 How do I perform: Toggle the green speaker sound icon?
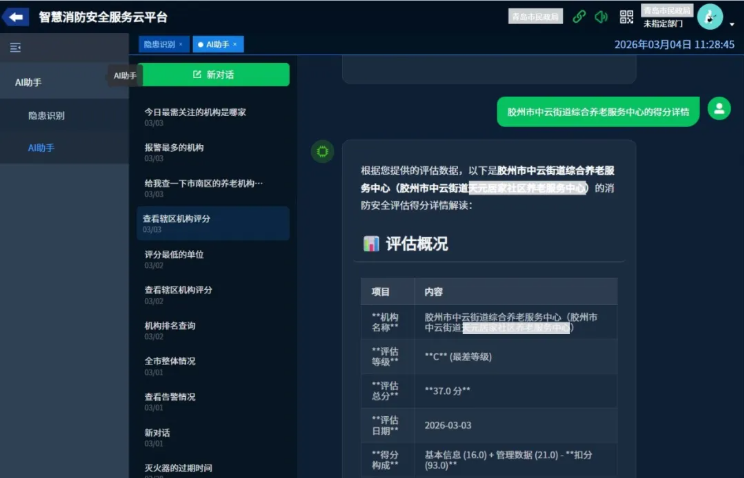[601, 17]
